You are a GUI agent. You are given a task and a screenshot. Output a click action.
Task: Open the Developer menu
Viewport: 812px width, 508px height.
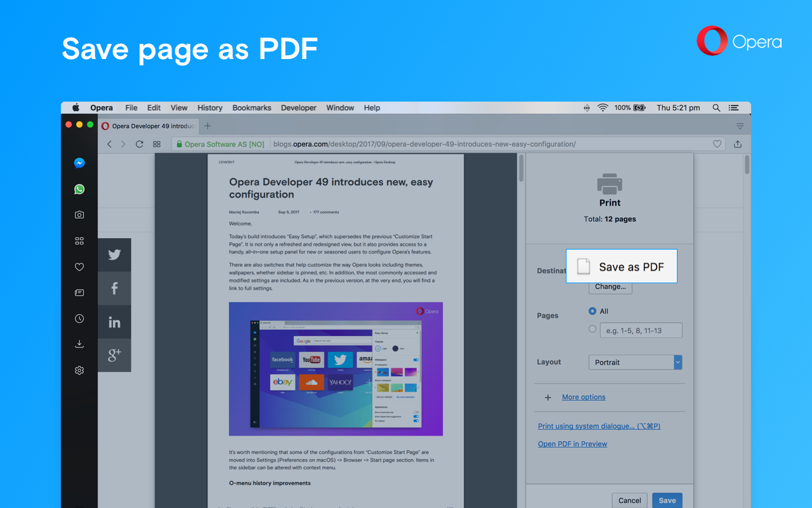coord(298,108)
